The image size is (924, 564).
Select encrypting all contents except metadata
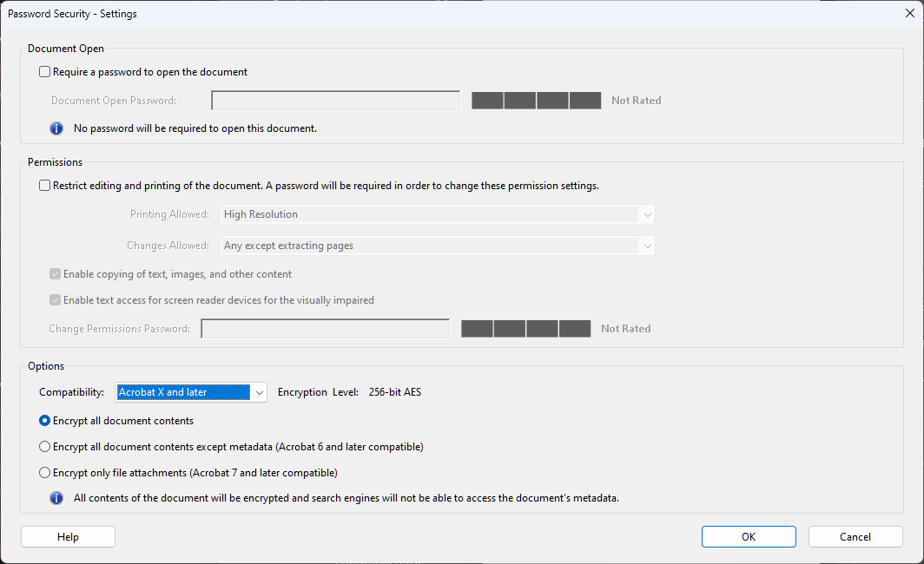tap(44, 446)
